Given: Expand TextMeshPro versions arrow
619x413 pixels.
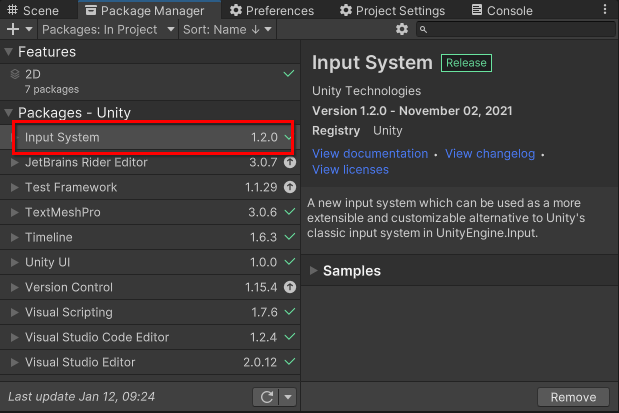Looking at the screenshot, I should tap(14, 212).
